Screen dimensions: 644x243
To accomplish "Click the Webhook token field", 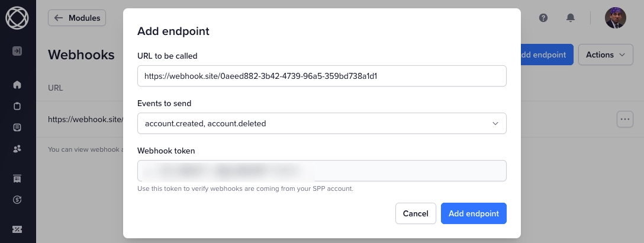I will 321,171.
